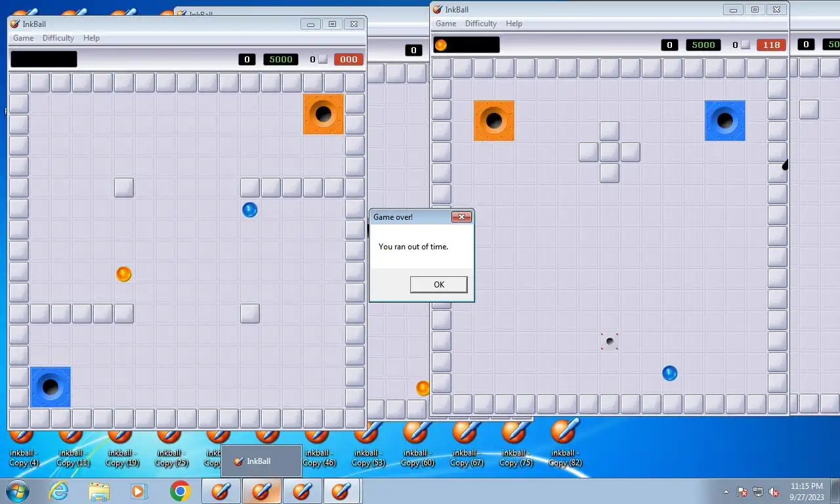Click the blue ball in left InkBall window

pos(250,210)
